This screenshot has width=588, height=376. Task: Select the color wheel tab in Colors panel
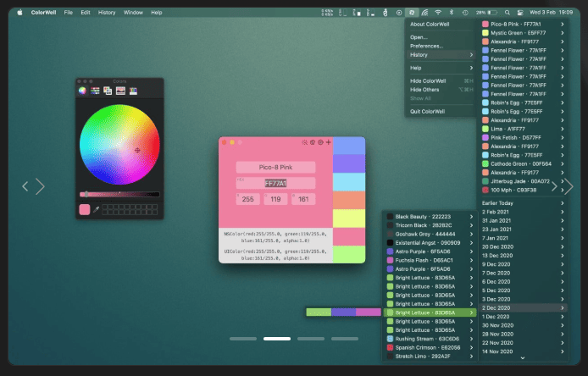pos(82,91)
